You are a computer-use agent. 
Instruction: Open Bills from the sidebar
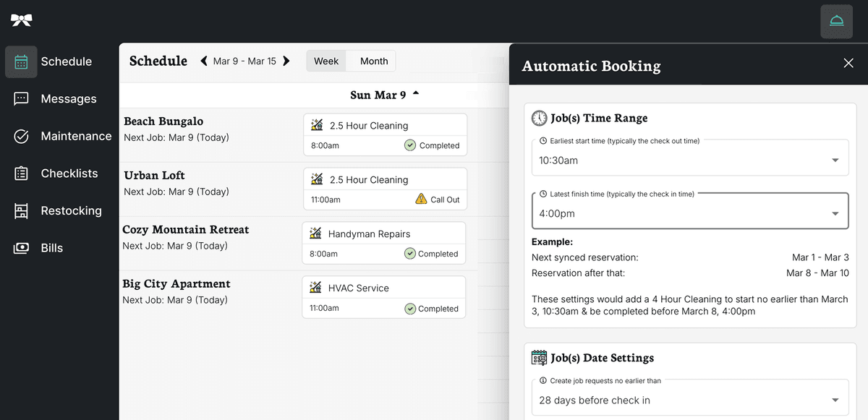tap(21, 247)
